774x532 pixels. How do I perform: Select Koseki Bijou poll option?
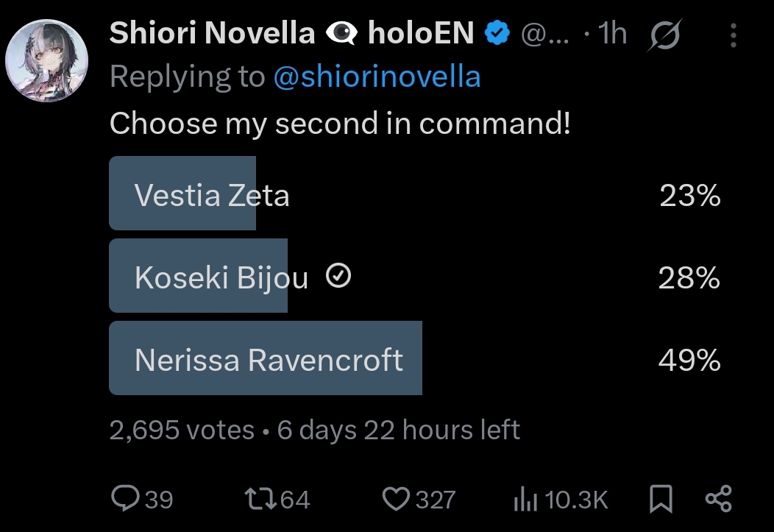[x=221, y=278]
